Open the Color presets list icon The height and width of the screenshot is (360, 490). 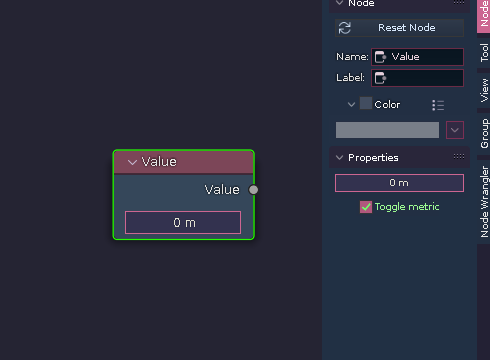[438, 105]
